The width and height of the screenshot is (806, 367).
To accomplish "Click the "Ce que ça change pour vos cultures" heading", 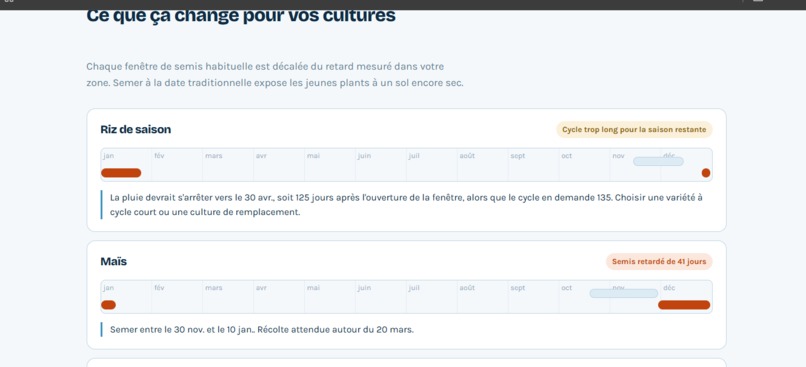I will tap(241, 15).
